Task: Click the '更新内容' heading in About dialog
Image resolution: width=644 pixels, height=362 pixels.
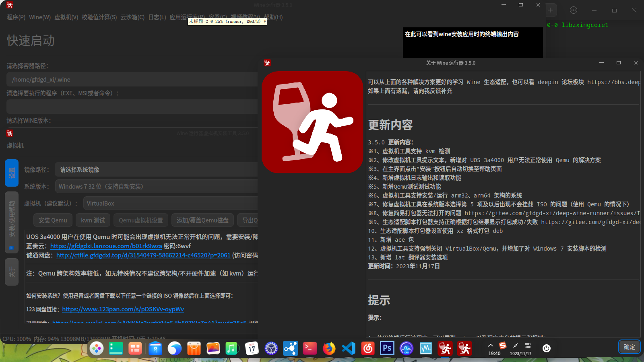Action: point(390,125)
